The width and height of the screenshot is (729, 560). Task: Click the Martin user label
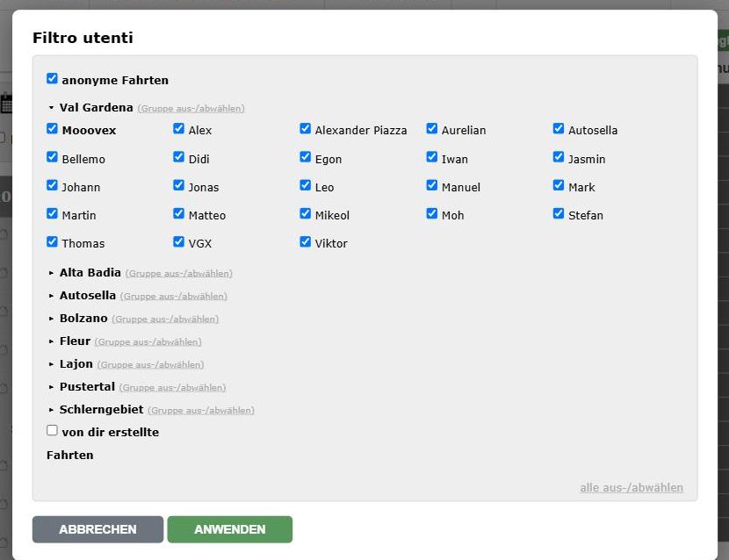(79, 215)
